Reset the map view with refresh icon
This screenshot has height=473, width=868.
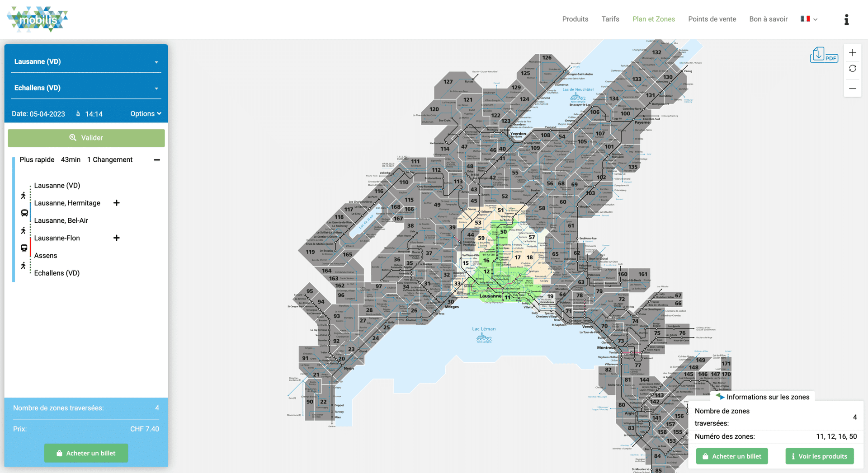tap(852, 69)
